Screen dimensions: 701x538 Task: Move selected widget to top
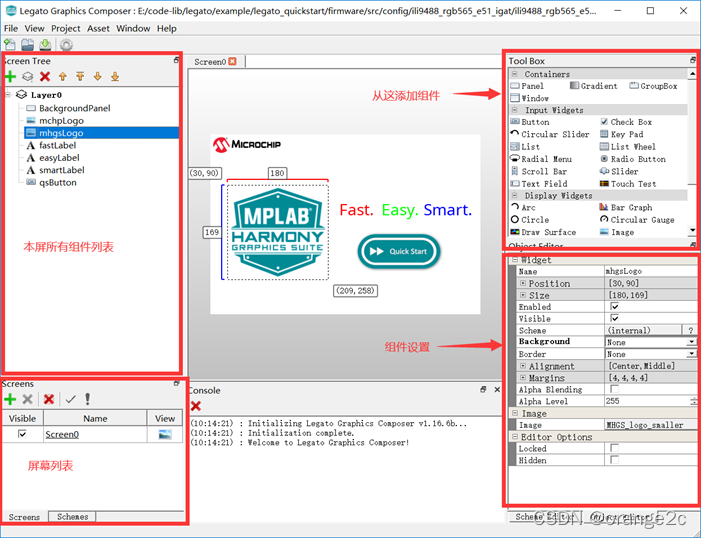click(80, 76)
